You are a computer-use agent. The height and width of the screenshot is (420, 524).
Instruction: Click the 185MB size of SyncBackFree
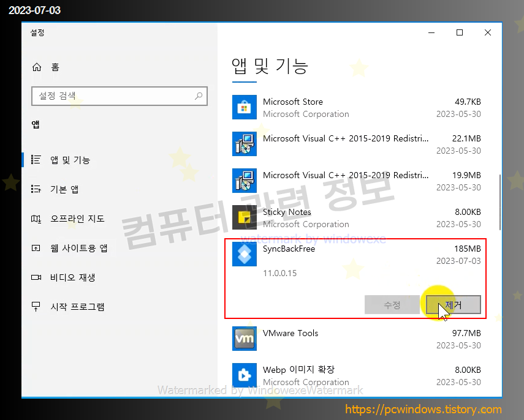click(x=467, y=249)
